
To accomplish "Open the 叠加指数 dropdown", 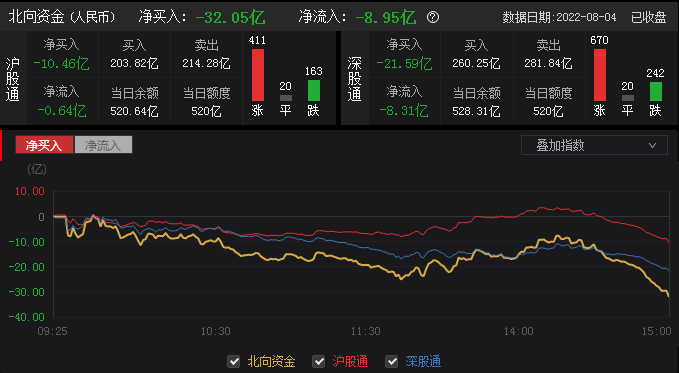I will point(594,145).
